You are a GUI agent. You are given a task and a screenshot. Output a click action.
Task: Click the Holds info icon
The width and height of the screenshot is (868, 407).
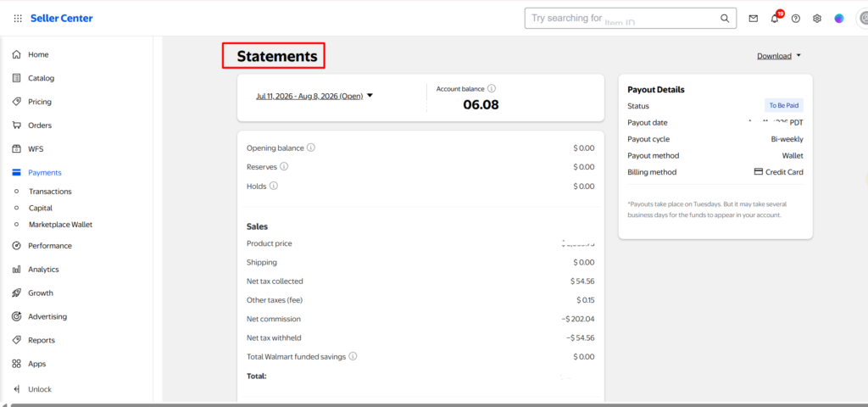coord(274,186)
